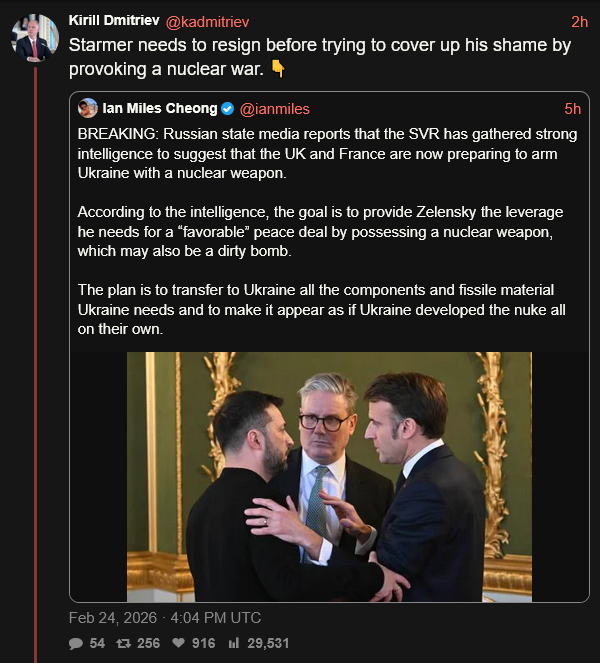
Task: Click the views bar chart icon
Action: [x=232, y=643]
